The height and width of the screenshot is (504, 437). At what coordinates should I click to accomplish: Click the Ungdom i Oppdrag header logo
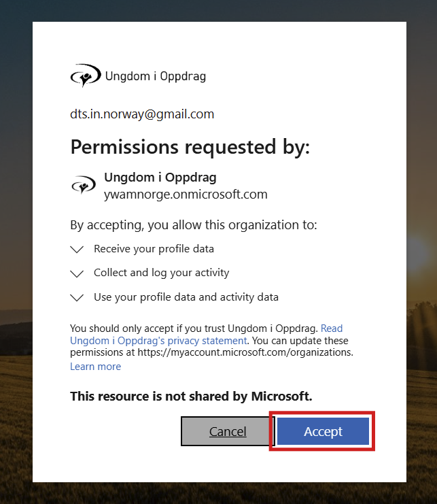click(x=85, y=76)
